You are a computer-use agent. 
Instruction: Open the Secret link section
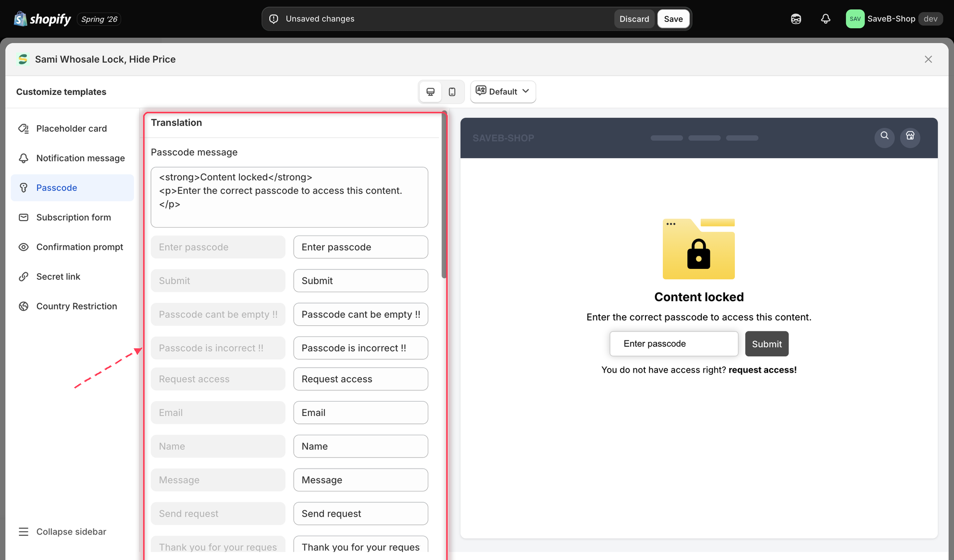click(x=72, y=277)
